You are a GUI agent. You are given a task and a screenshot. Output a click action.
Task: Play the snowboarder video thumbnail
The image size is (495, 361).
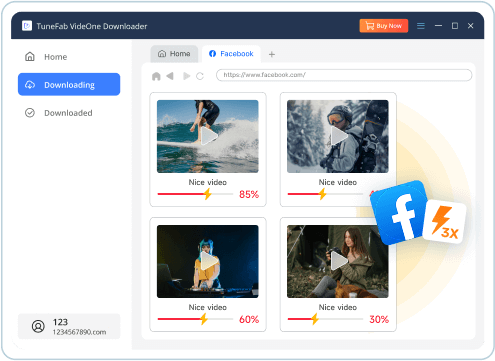(x=338, y=136)
